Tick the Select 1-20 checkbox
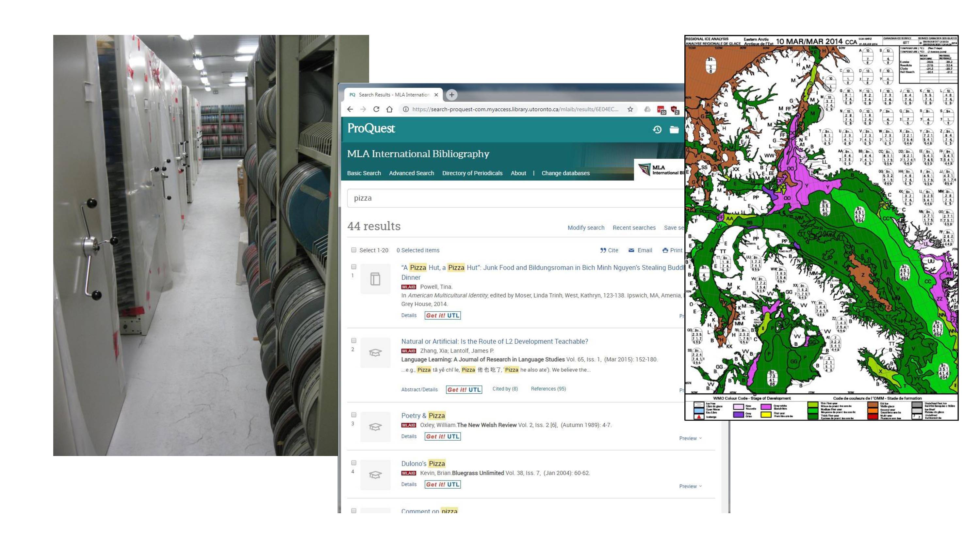This screenshot has width=980, height=551. [x=354, y=250]
